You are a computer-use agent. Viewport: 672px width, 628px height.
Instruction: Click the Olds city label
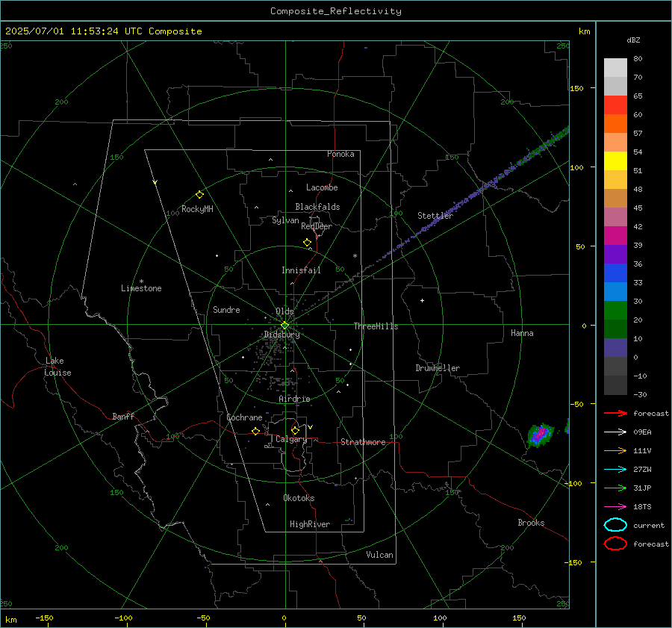pos(284,311)
